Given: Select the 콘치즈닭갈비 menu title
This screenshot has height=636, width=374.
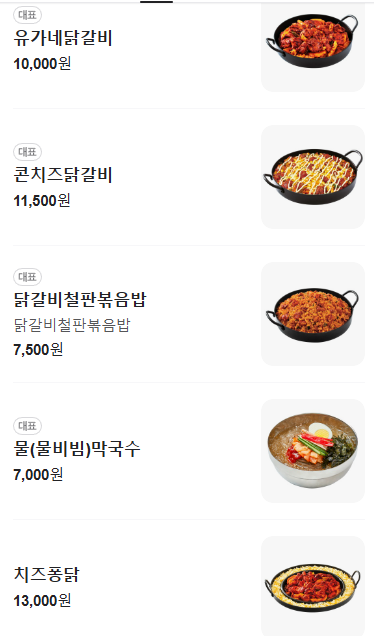Looking at the screenshot, I should (x=63, y=175).
